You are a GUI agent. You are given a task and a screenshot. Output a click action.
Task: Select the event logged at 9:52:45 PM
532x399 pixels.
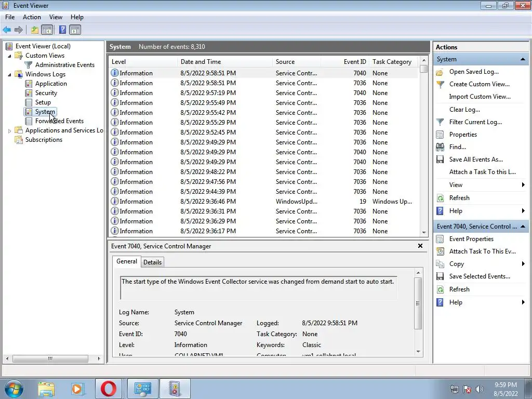click(x=263, y=132)
